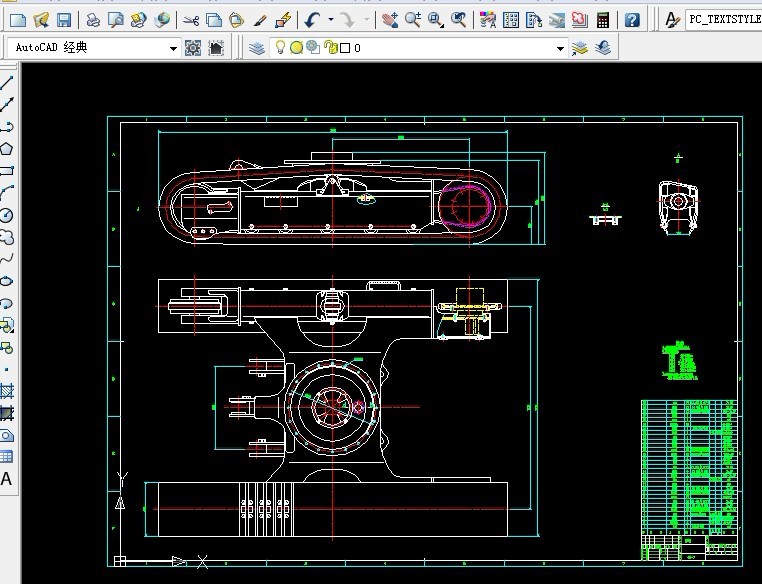Open the Layer Properties Manager icon
762x584 pixels.
pyautogui.click(x=257, y=47)
